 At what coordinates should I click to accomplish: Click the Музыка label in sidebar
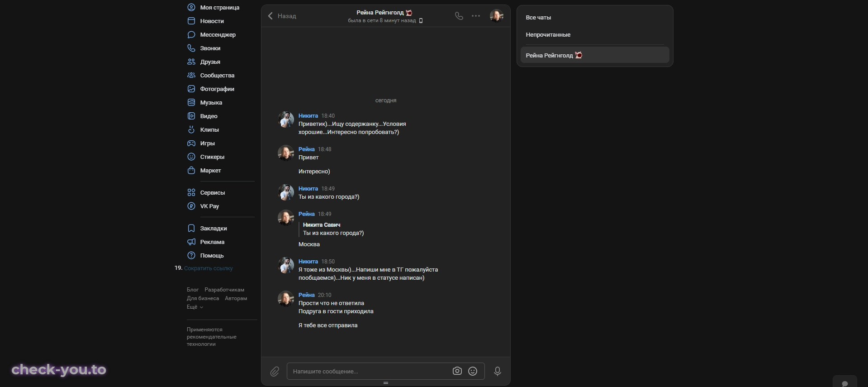[x=211, y=102]
